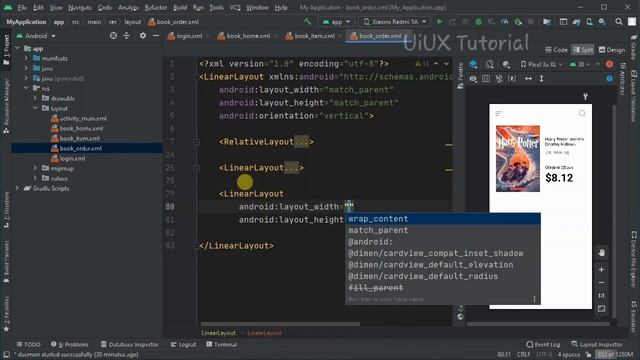This screenshot has height=360, width=640.
Task: Open Project panel settings gear
Action: (x=142, y=36)
